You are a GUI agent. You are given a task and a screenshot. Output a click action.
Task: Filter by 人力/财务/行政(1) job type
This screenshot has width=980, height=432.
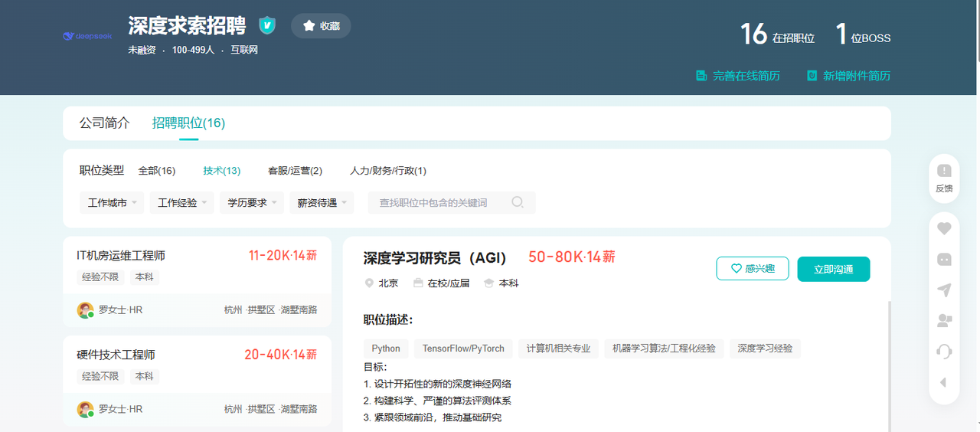click(x=388, y=171)
